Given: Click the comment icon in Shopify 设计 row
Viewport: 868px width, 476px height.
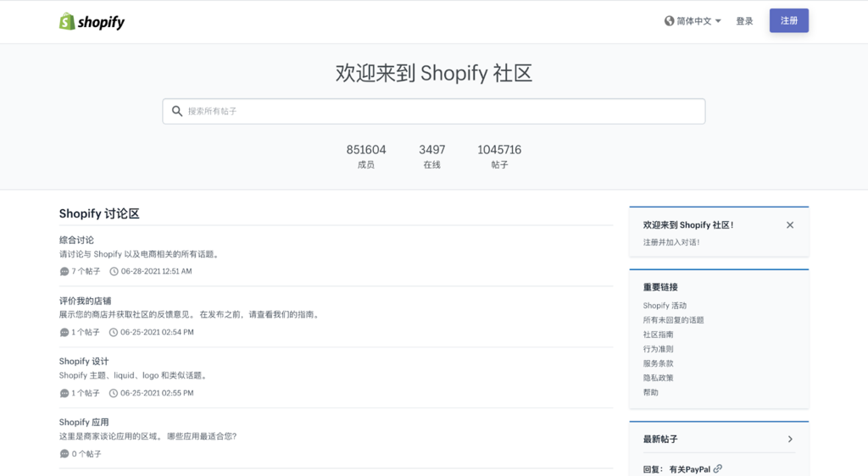Looking at the screenshot, I should pos(64,393).
